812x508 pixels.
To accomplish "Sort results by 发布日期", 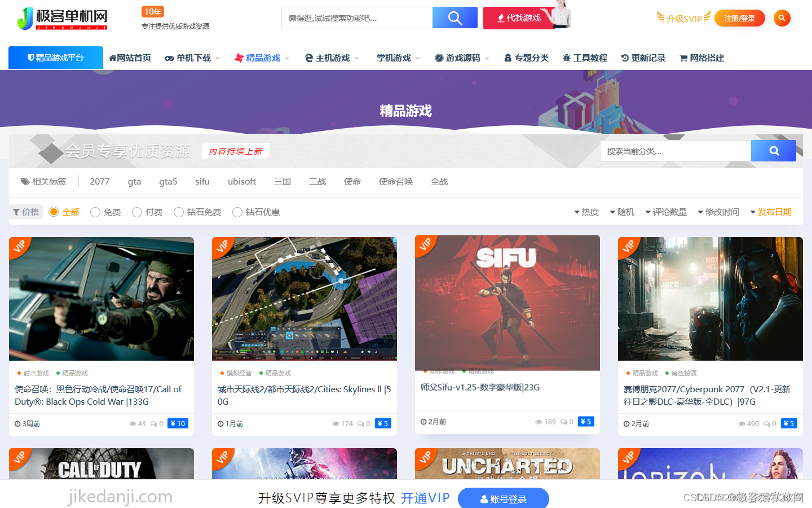I will pos(774,212).
